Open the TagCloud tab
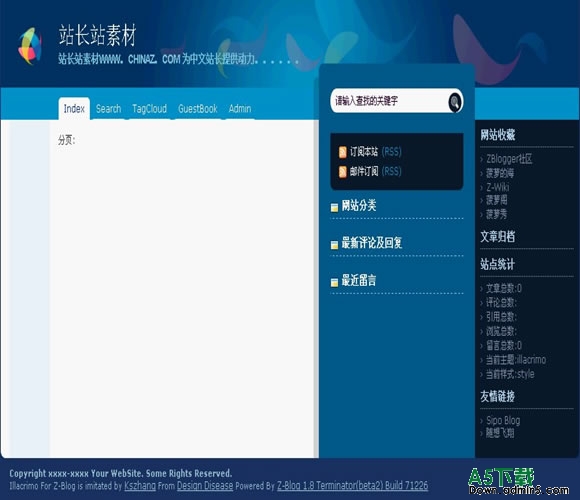This screenshot has height=500, width=580. click(x=149, y=109)
